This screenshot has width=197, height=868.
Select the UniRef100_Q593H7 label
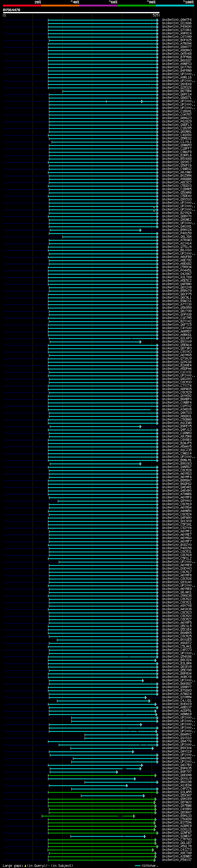(177, 795)
